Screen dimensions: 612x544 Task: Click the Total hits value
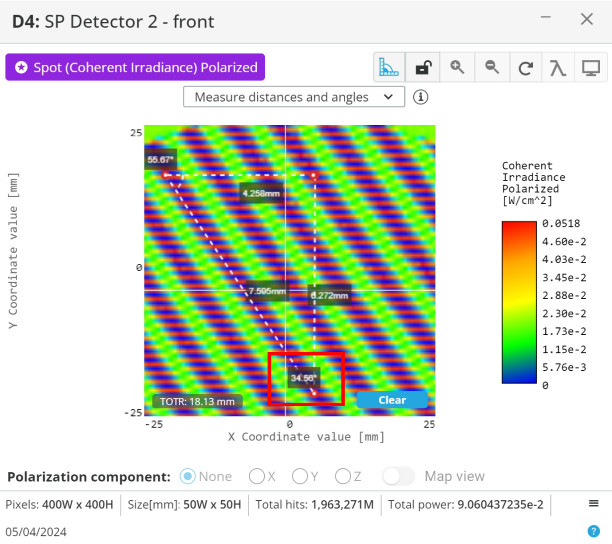[342, 504]
